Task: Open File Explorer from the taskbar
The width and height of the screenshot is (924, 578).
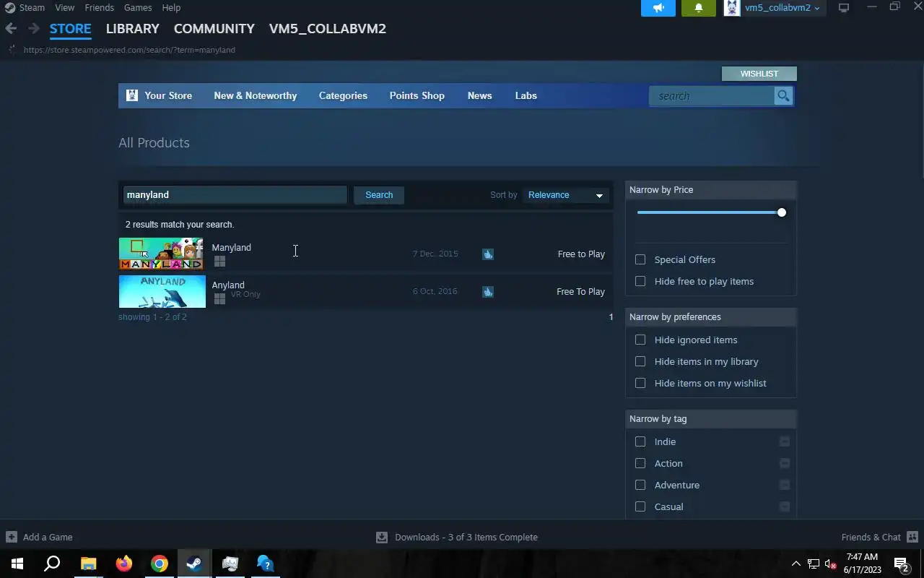Action: tap(88, 564)
